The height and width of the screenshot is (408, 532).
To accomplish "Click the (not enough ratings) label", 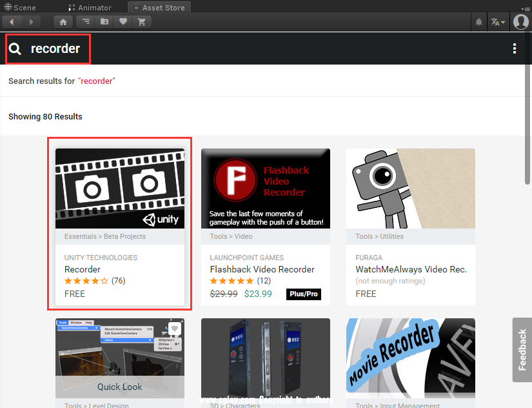I will pyautogui.click(x=390, y=281).
